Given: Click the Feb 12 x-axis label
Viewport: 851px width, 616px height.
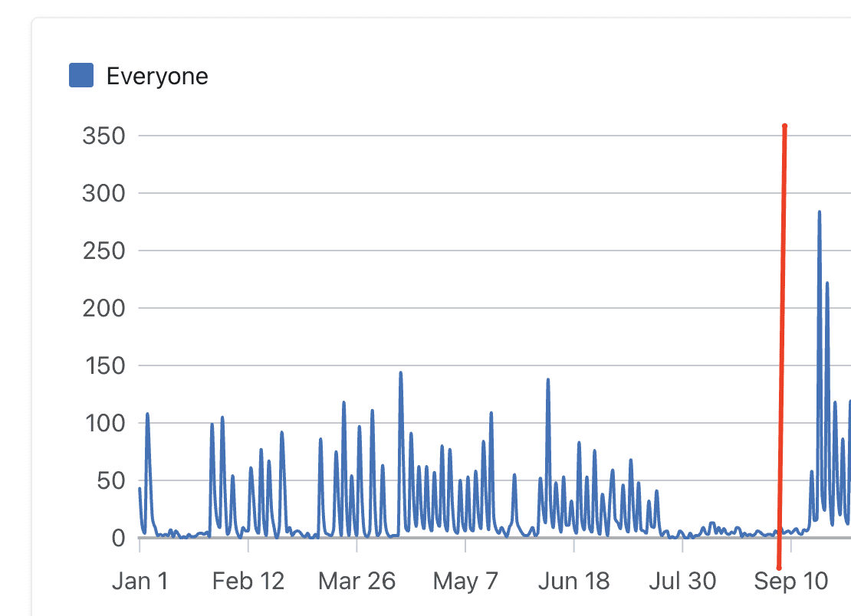Looking at the screenshot, I should pos(248,581).
